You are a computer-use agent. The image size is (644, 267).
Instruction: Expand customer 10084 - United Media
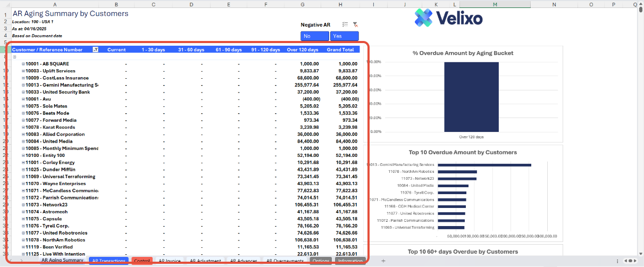point(23,141)
